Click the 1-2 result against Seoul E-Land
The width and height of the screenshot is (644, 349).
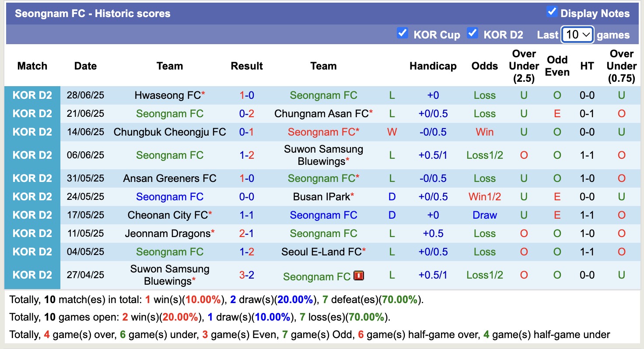247,251
